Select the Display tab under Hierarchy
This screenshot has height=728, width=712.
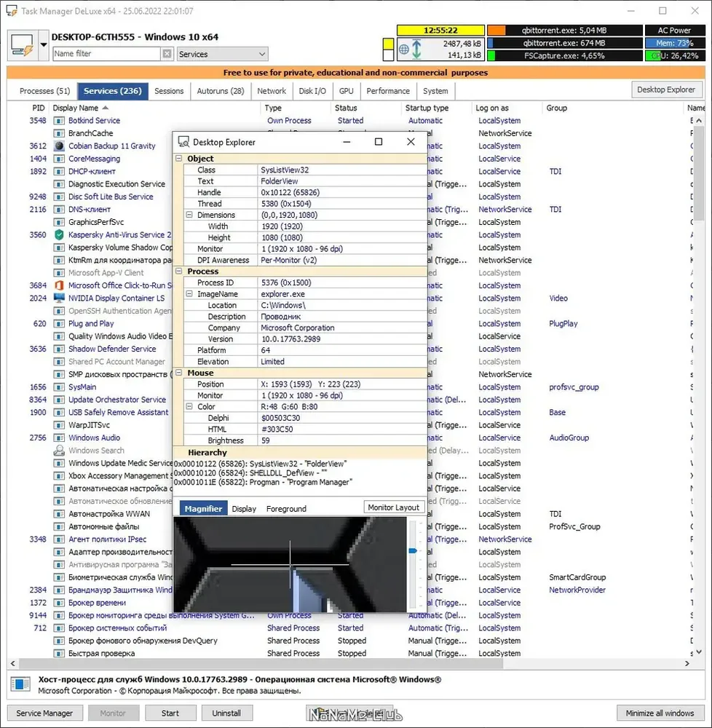(x=244, y=509)
